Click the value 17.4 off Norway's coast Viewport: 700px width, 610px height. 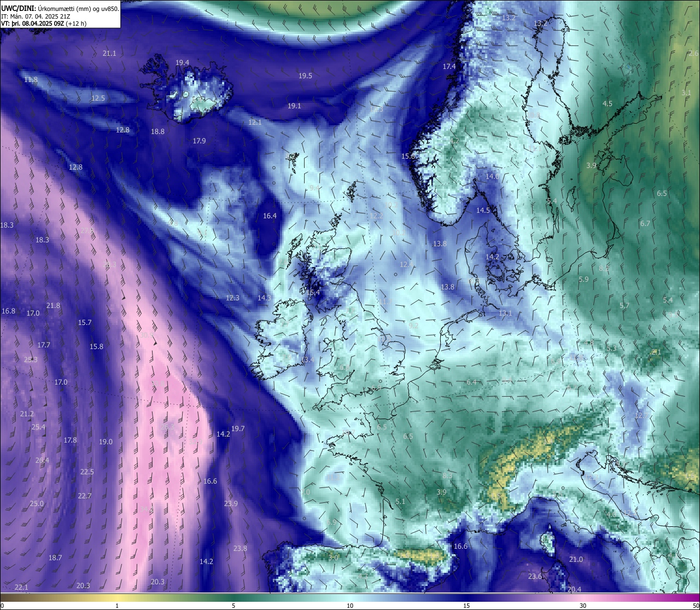click(x=449, y=67)
